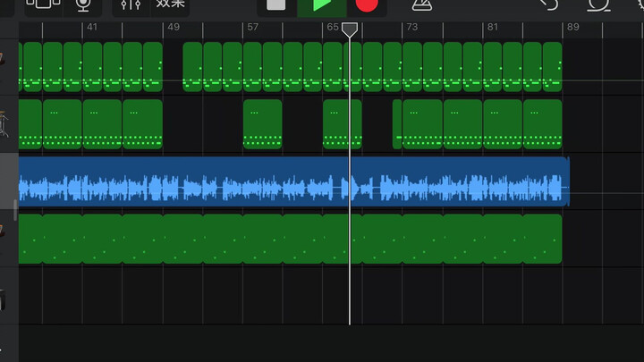Start playback with the green play button
Screen dimensions: 644x362
pos(322,5)
